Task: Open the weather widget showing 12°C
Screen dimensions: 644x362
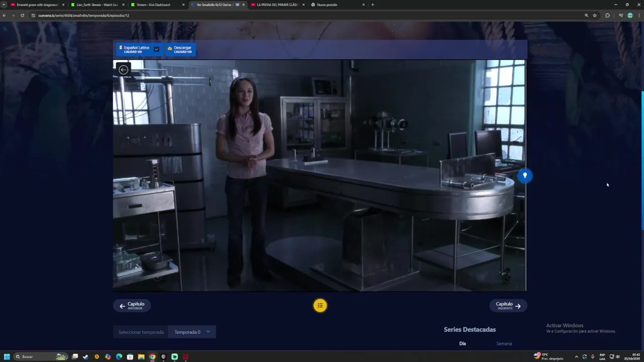Action: pyautogui.click(x=549, y=356)
